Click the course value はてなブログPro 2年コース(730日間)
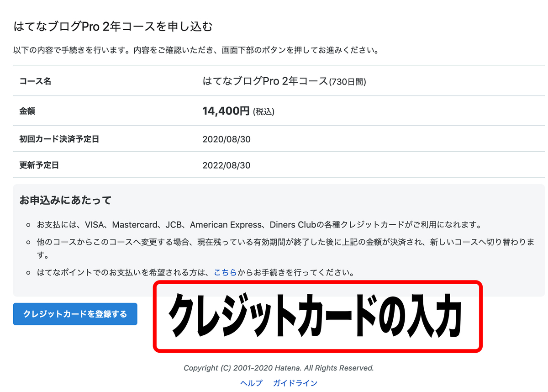Image resolution: width=548 pixels, height=392 pixels. coord(284,81)
